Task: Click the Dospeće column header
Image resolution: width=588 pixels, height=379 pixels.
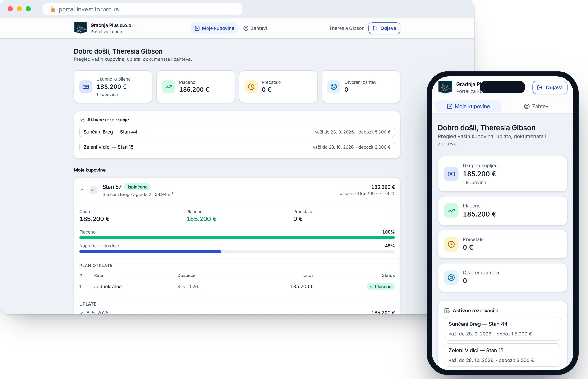Action: point(186,275)
